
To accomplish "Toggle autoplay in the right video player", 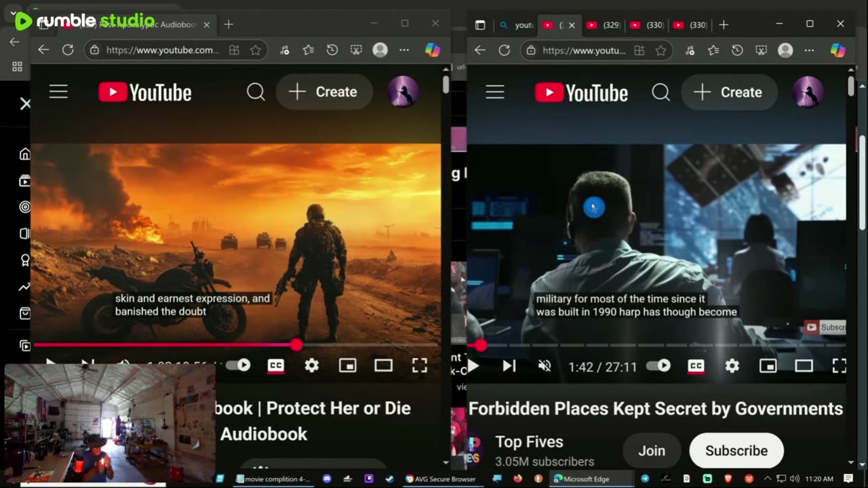I will tap(658, 365).
